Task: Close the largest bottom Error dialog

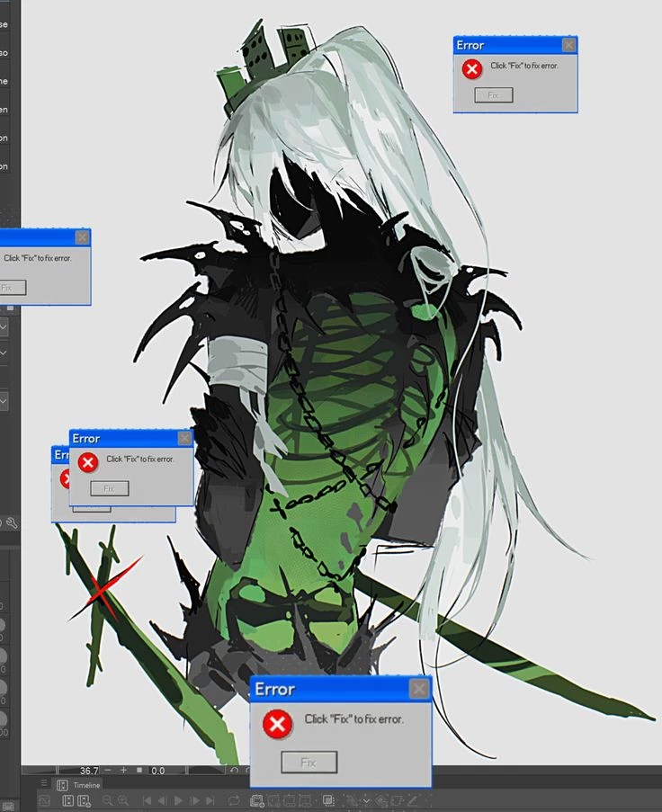Action: 419,689
